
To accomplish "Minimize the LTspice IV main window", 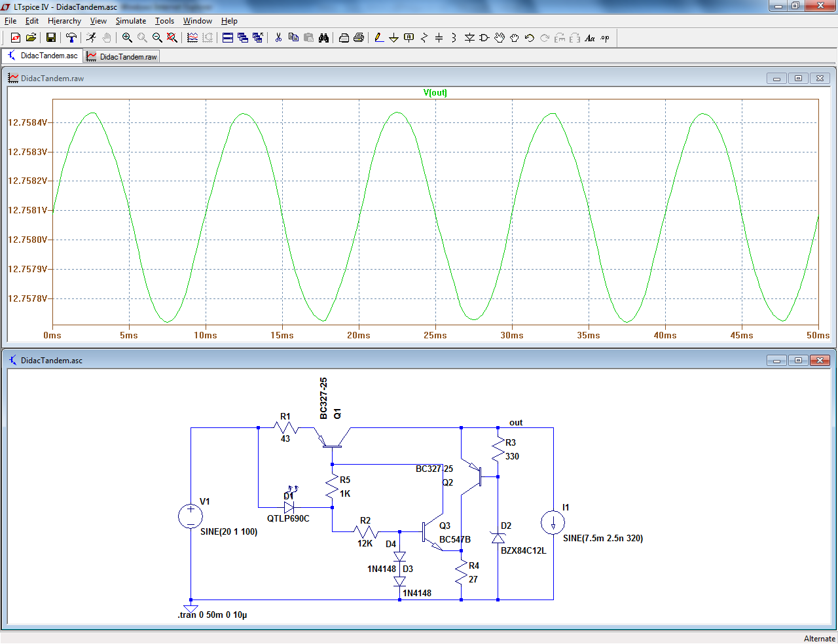I will pos(778,6).
